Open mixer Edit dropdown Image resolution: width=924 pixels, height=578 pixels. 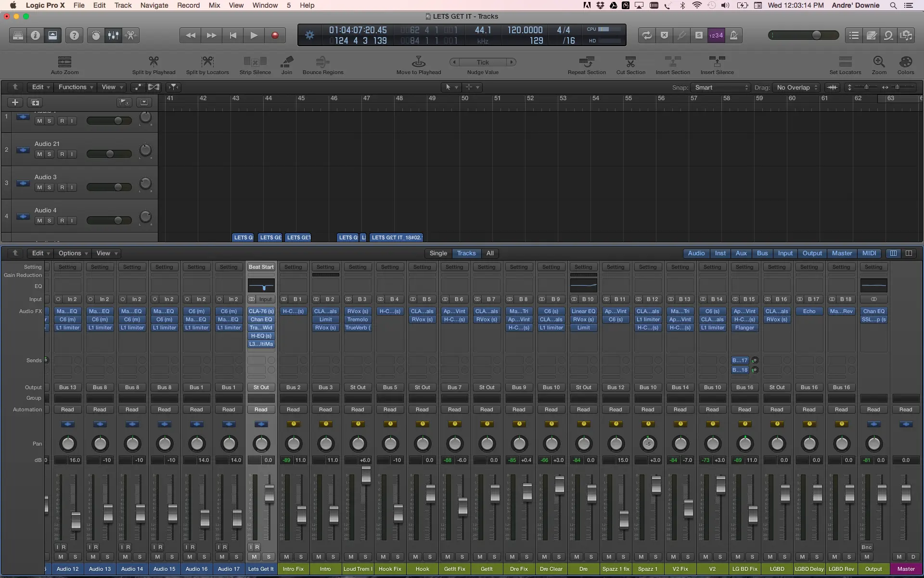click(40, 253)
